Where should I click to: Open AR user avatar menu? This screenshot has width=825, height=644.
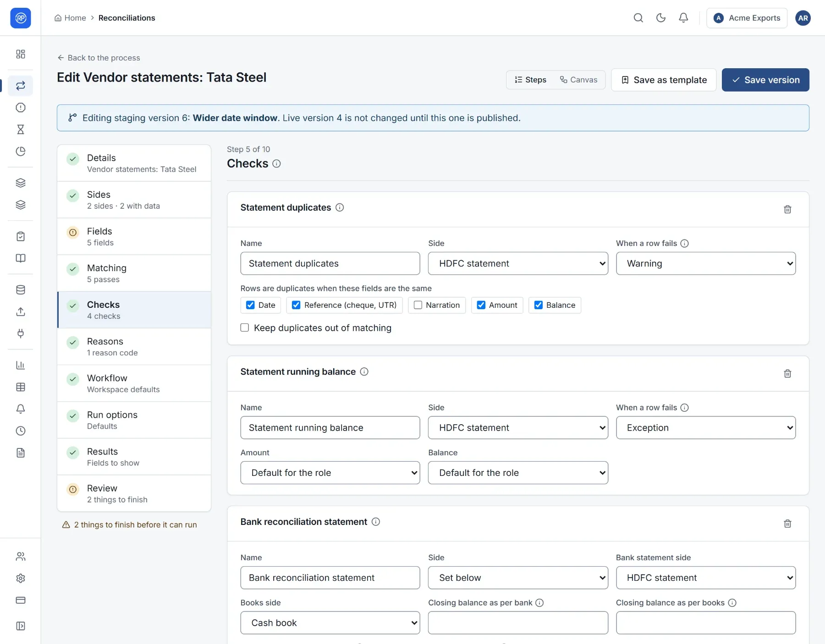click(x=803, y=18)
